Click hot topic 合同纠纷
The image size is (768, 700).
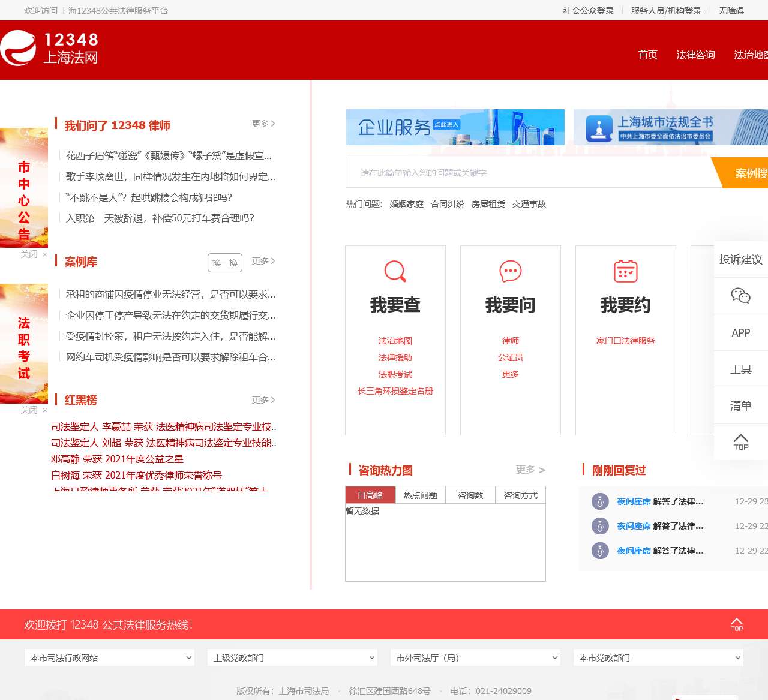click(x=448, y=204)
